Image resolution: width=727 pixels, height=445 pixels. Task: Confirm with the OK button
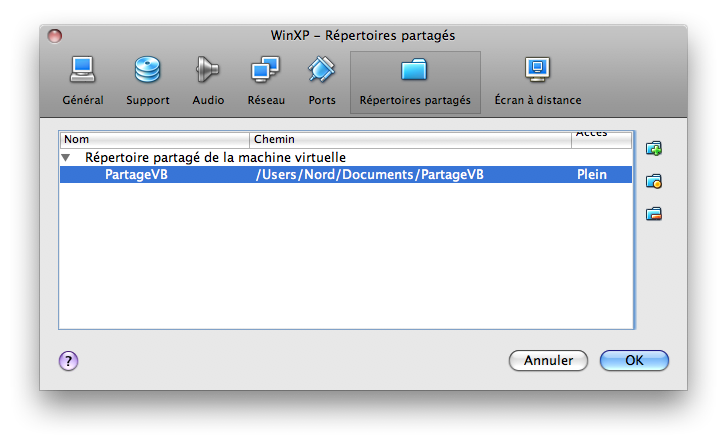click(634, 360)
